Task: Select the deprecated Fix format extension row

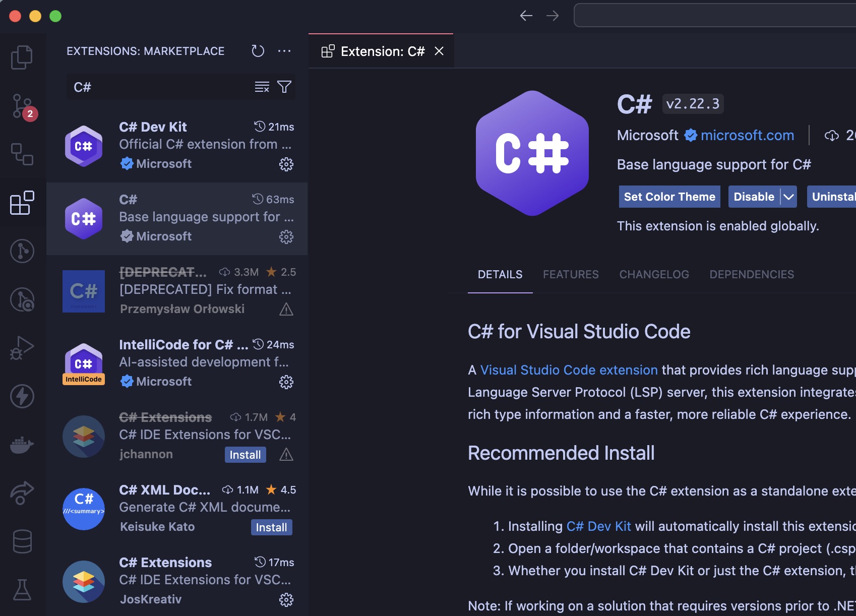Action: (x=177, y=291)
